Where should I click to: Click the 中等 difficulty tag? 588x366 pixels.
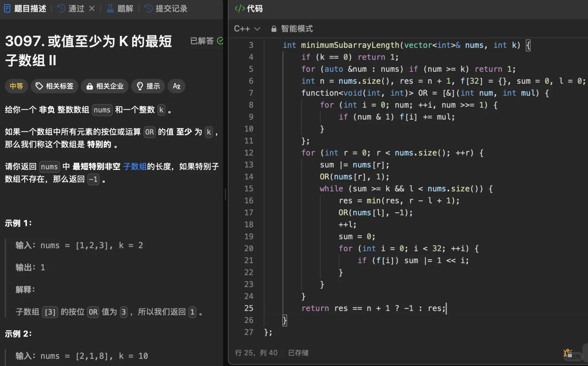[16, 86]
